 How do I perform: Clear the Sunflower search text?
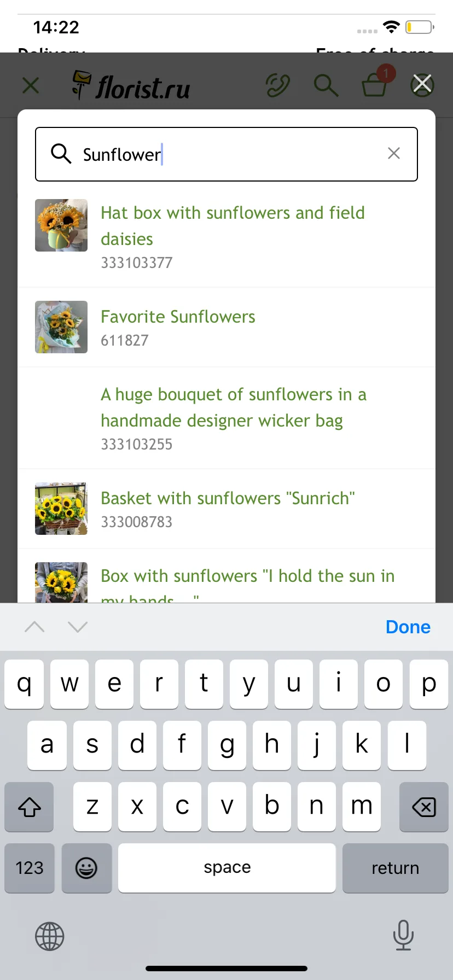pos(394,153)
